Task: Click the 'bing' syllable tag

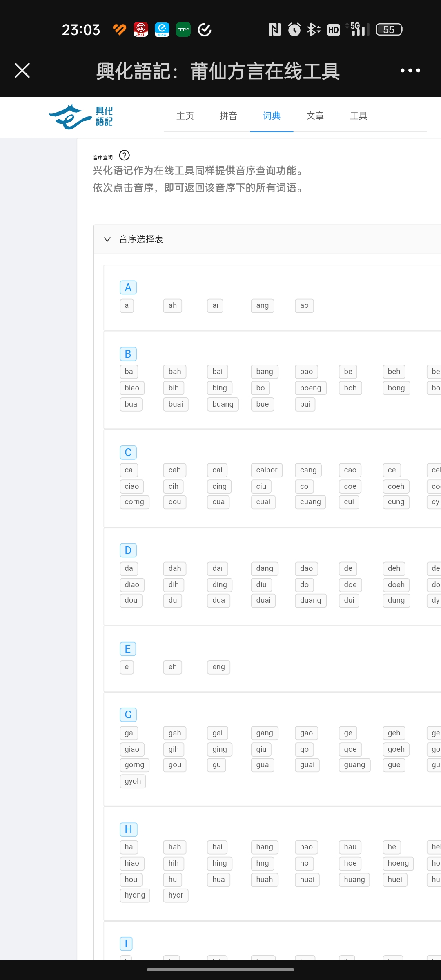Action: (x=220, y=388)
